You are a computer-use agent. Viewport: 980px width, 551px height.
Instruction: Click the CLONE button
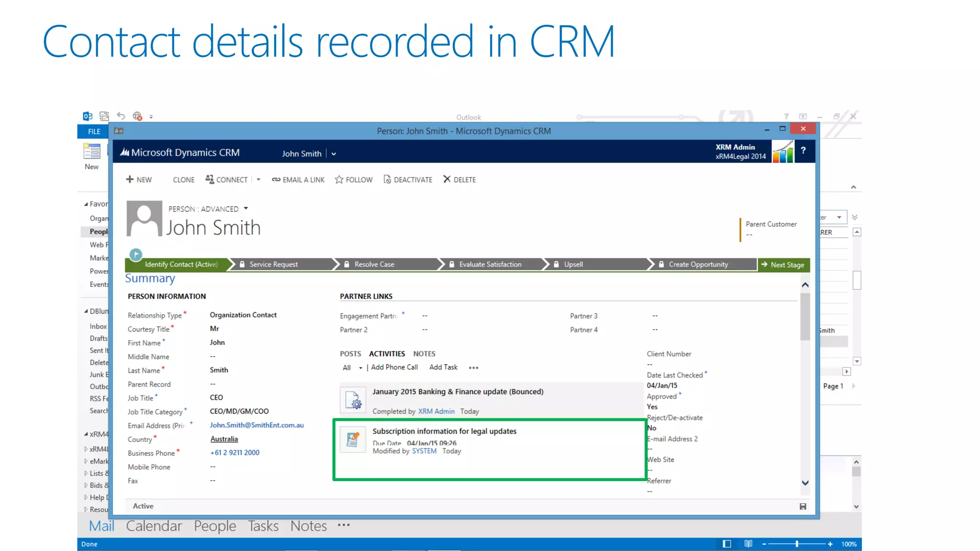[184, 180]
